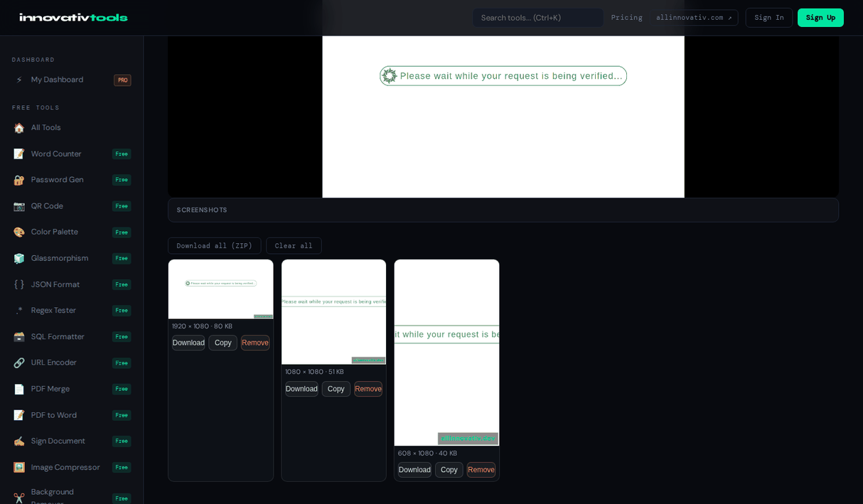Click the Sign Up button
Image resolution: width=863 pixels, height=504 pixels.
[x=820, y=18]
